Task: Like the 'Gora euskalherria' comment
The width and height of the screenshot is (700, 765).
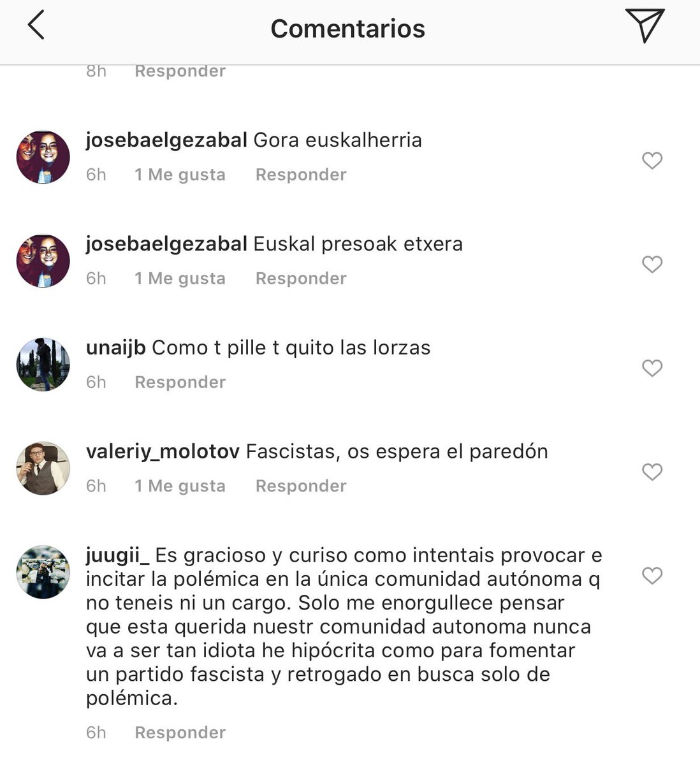Action: click(x=652, y=160)
